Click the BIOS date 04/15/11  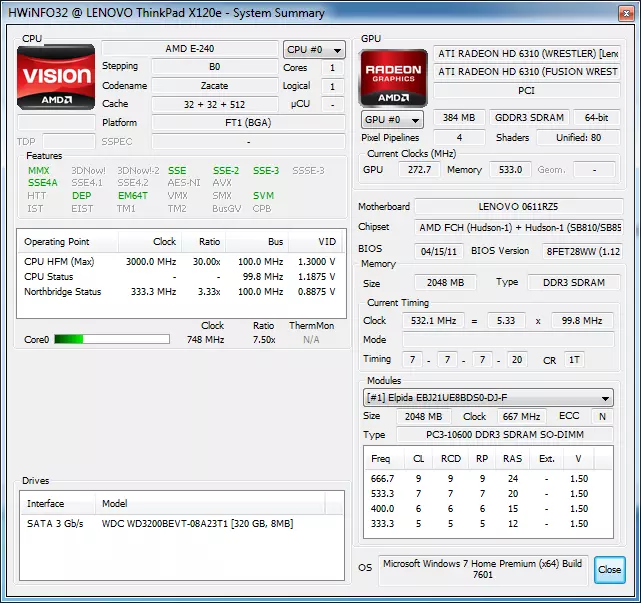tap(439, 251)
